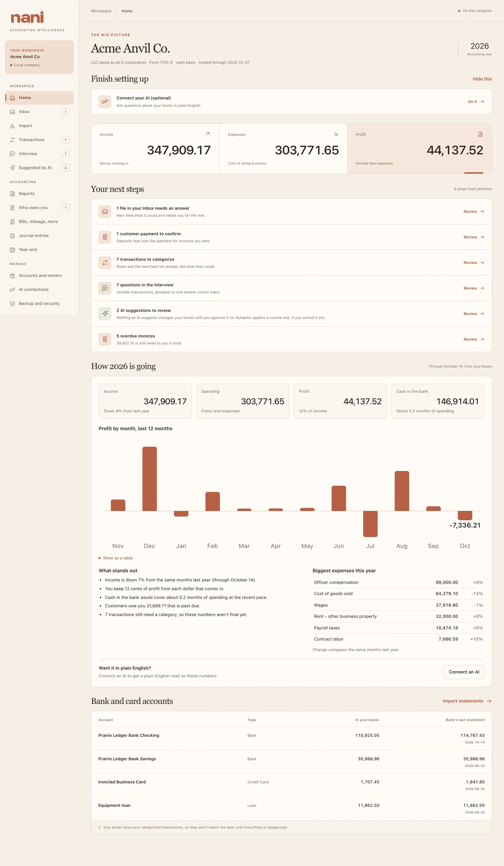Click Hide this for setup section
The image size is (504, 866).
(x=482, y=79)
